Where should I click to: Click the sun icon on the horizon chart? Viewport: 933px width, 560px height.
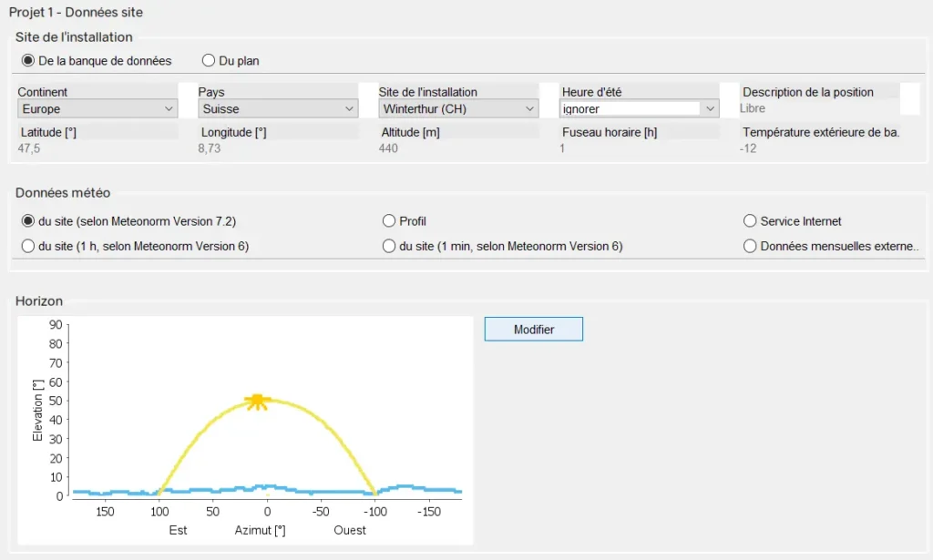click(x=258, y=401)
